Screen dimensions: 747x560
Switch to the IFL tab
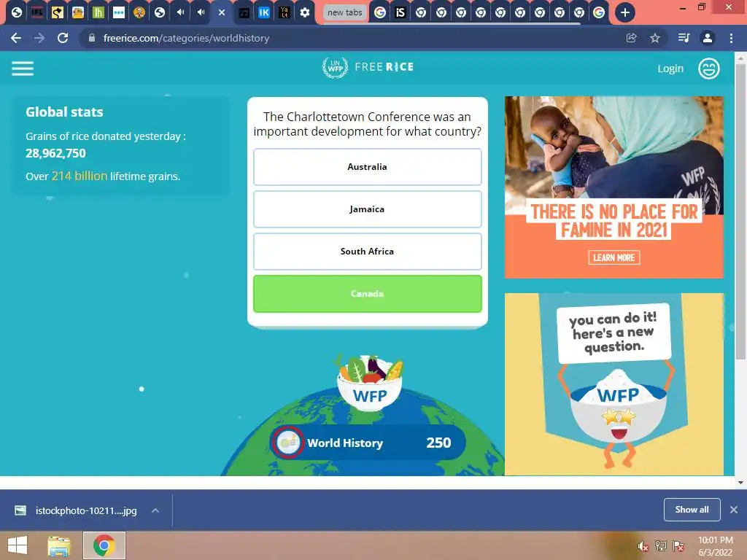click(x=36, y=12)
